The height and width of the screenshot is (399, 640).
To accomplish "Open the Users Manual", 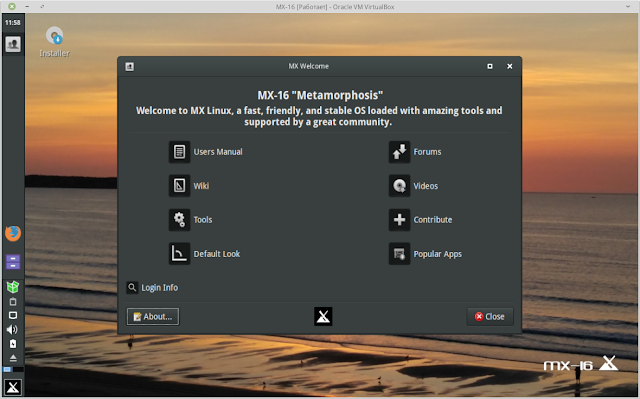I will tap(179, 152).
